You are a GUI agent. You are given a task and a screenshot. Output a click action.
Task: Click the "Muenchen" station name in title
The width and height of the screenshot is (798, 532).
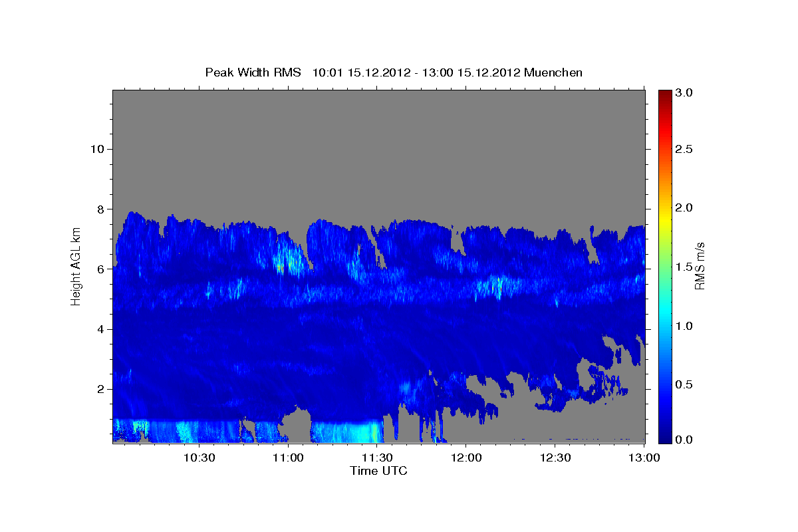(553, 72)
